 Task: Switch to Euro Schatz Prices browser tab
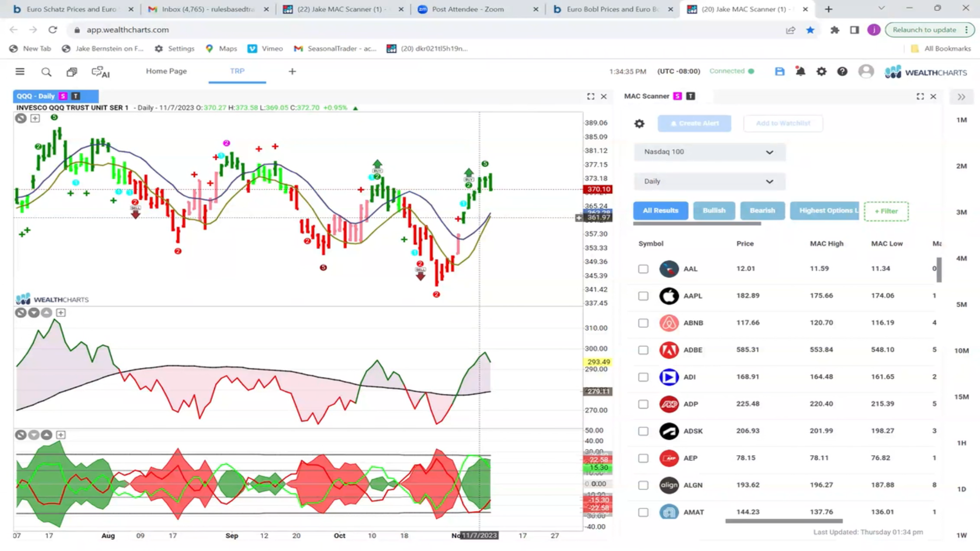click(72, 9)
